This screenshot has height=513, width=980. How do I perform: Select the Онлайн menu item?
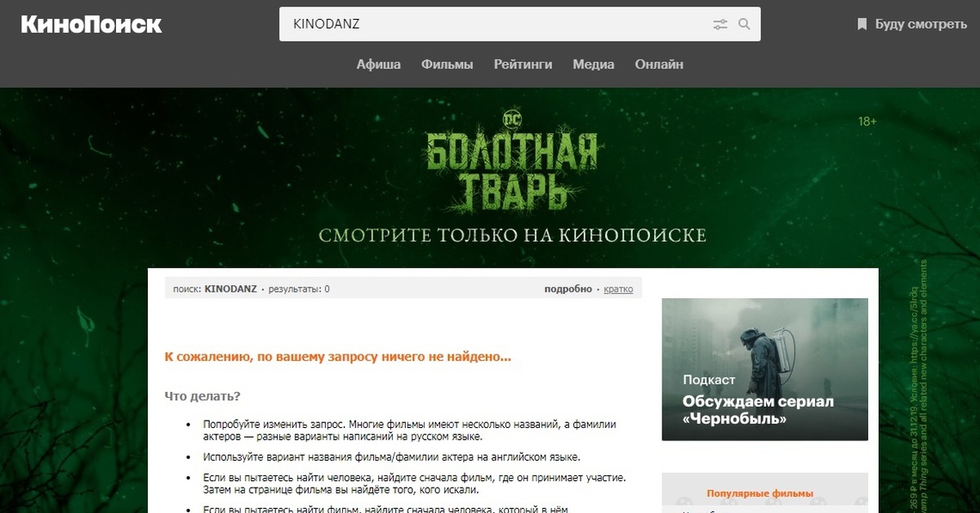click(659, 65)
